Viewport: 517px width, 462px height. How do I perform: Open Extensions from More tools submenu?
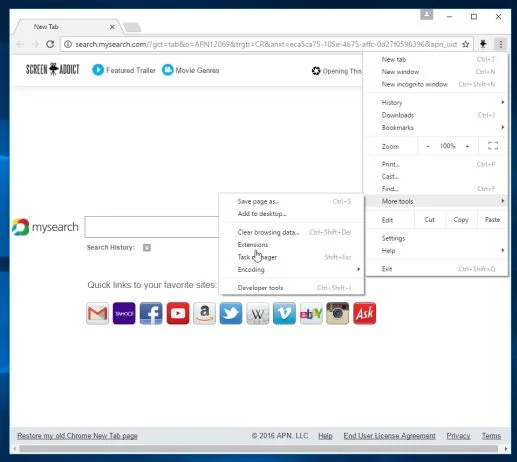[x=292, y=245]
